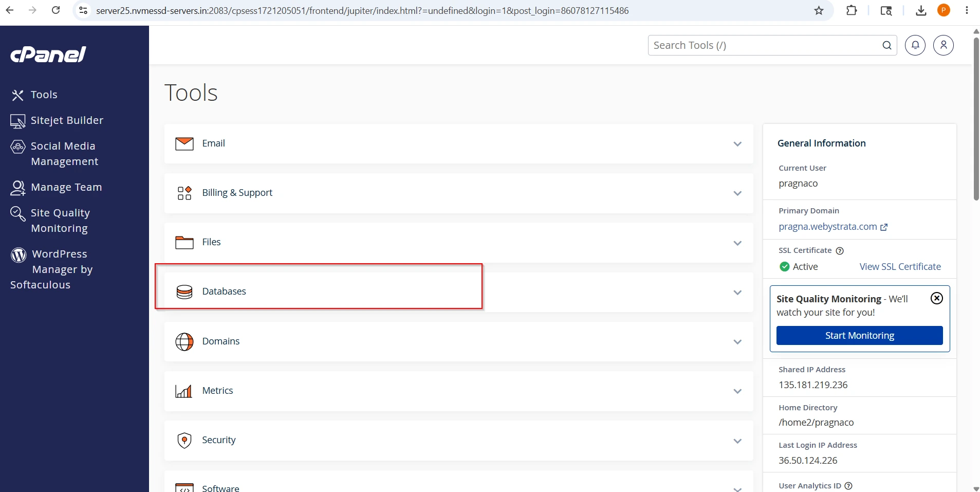Click the Email envelope icon
980x492 pixels.
pyautogui.click(x=184, y=143)
